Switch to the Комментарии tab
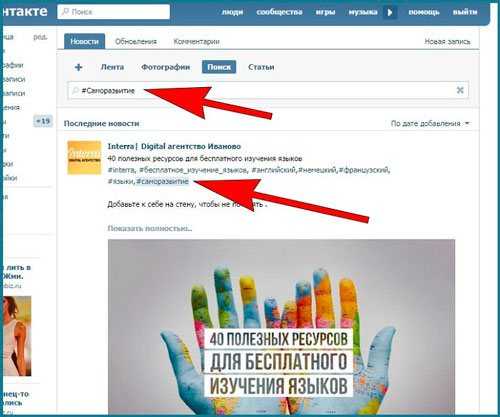The width and height of the screenshot is (500, 417). click(196, 42)
